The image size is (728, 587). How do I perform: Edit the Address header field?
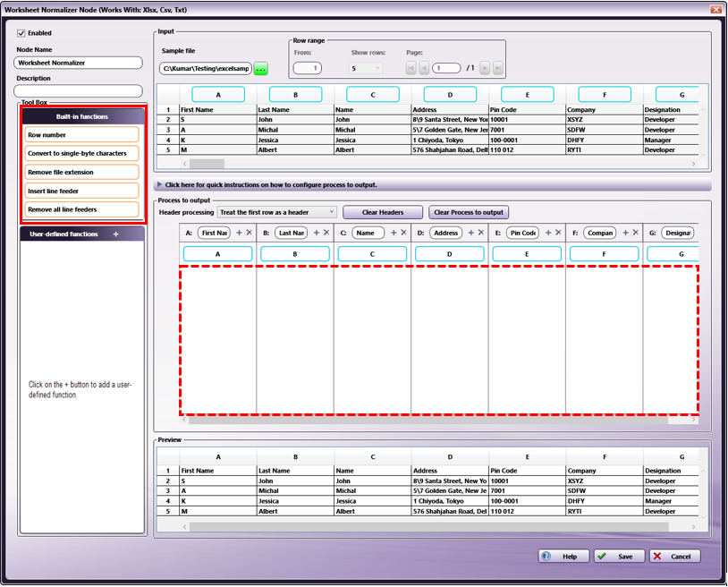(x=445, y=233)
